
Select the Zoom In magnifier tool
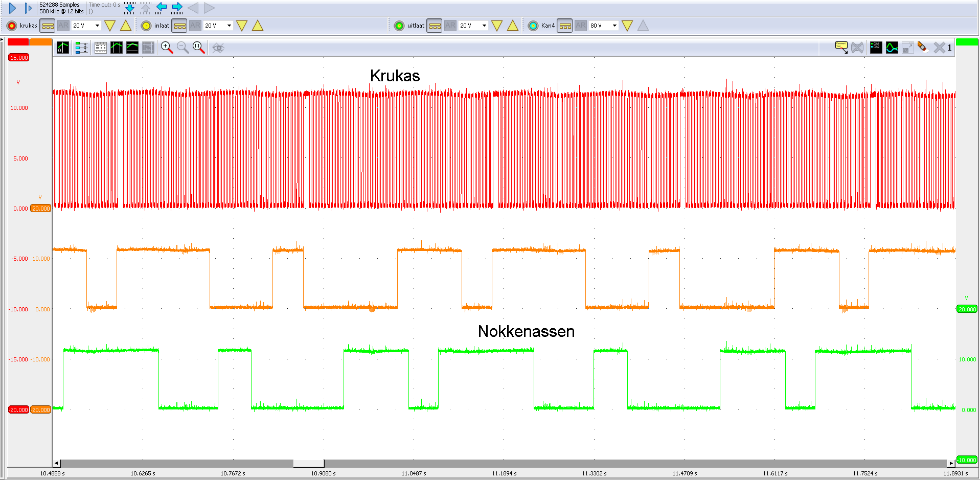pyautogui.click(x=166, y=48)
